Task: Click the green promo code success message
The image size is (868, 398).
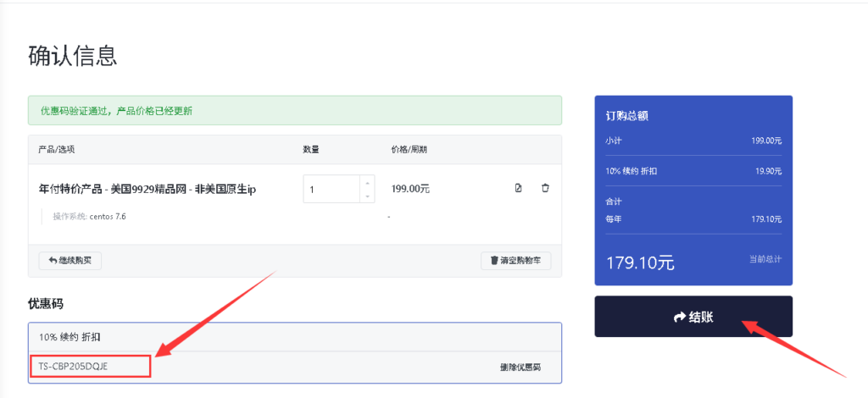Action: pyautogui.click(x=294, y=111)
